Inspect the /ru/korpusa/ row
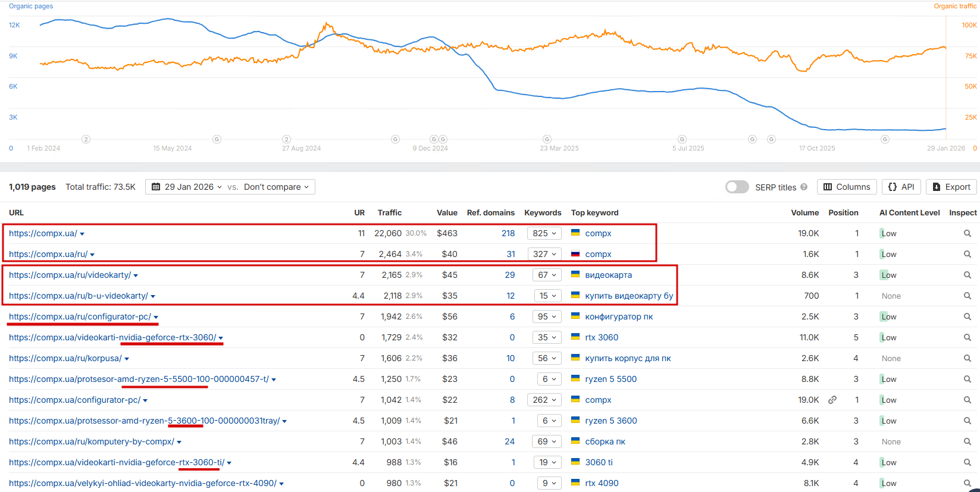This screenshot has height=492, width=980. pyautogui.click(x=968, y=358)
